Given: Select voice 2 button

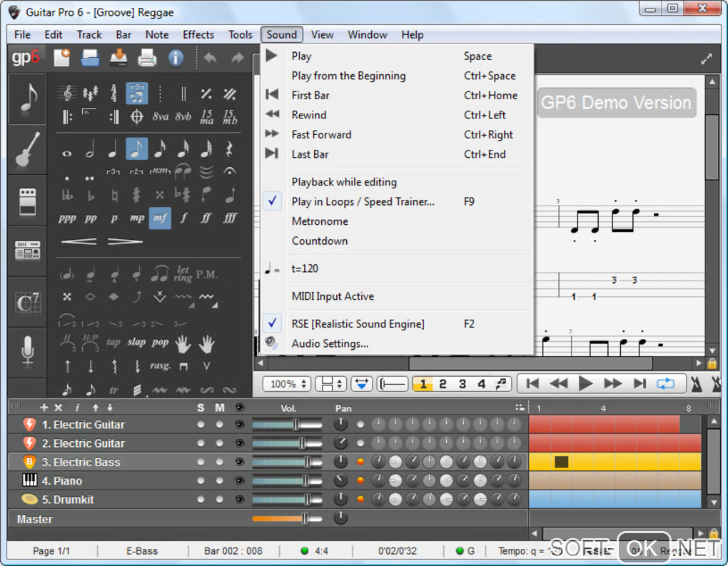Looking at the screenshot, I should 443,384.
